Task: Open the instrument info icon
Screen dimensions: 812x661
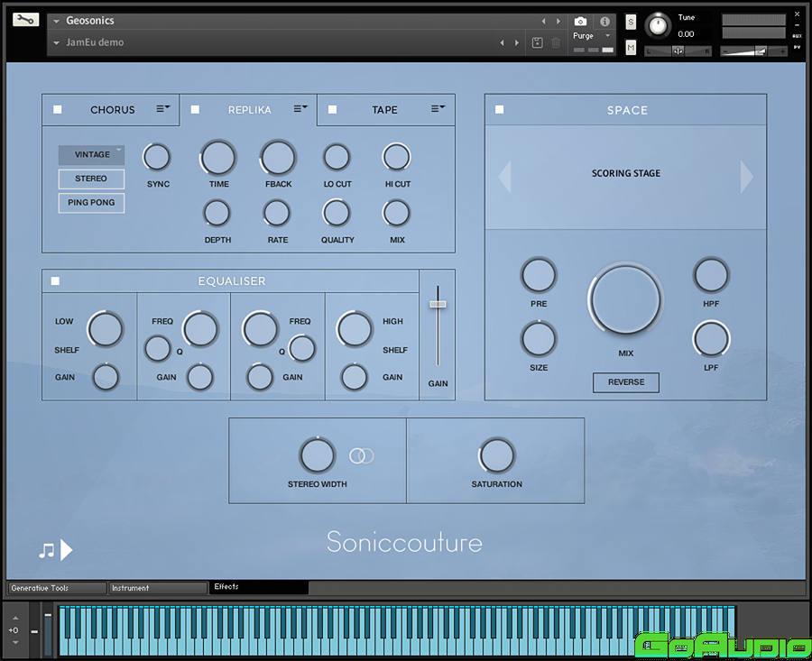Action: pyautogui.click(x=604, y=22)
